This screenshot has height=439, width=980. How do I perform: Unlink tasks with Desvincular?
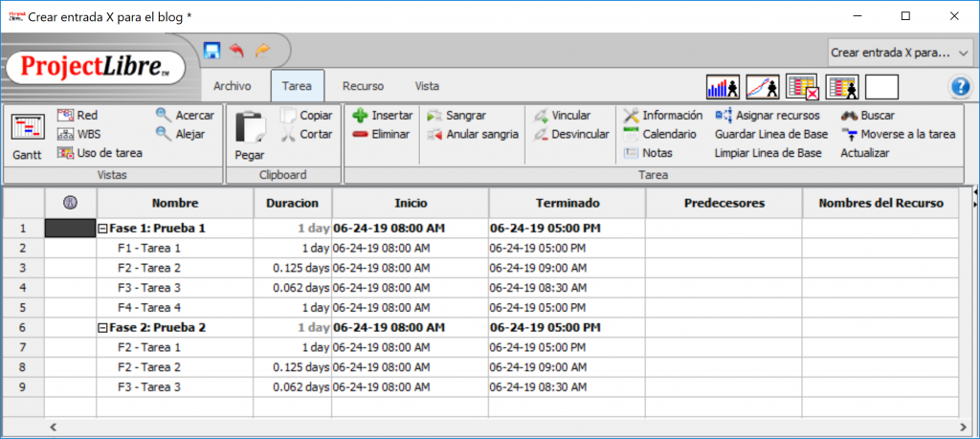tap(572, 134)
